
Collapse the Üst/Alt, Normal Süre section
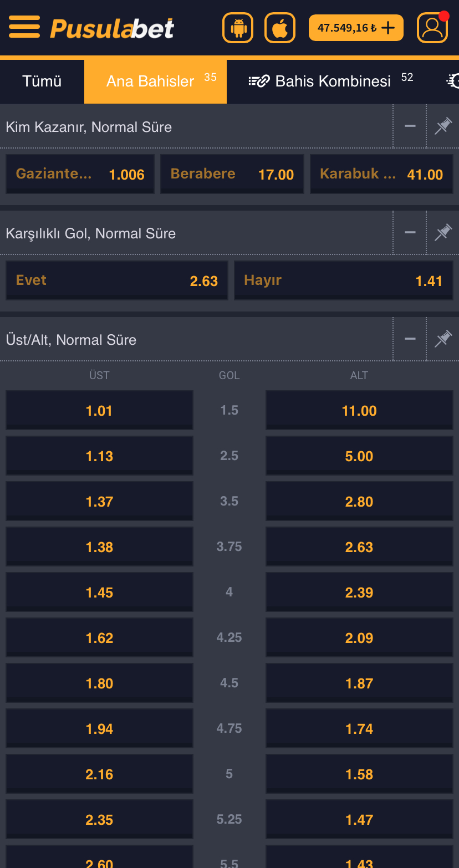[410, 339]
